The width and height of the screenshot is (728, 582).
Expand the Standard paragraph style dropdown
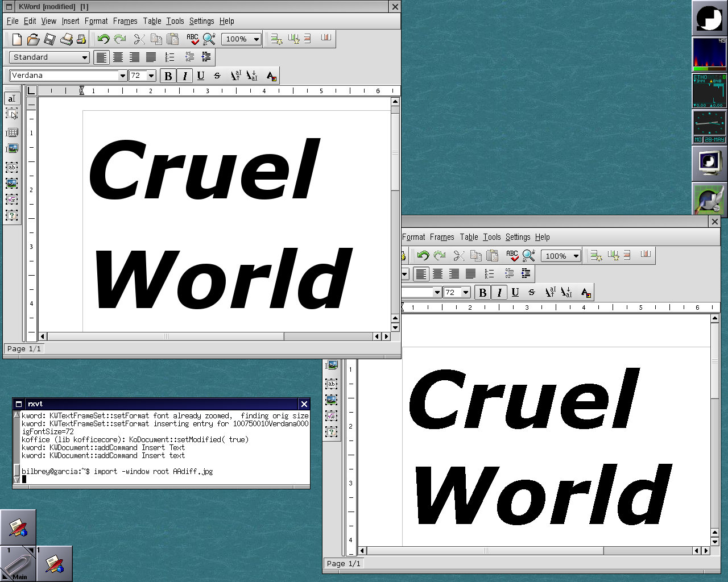pyautogui.click(x=85, y=57)
